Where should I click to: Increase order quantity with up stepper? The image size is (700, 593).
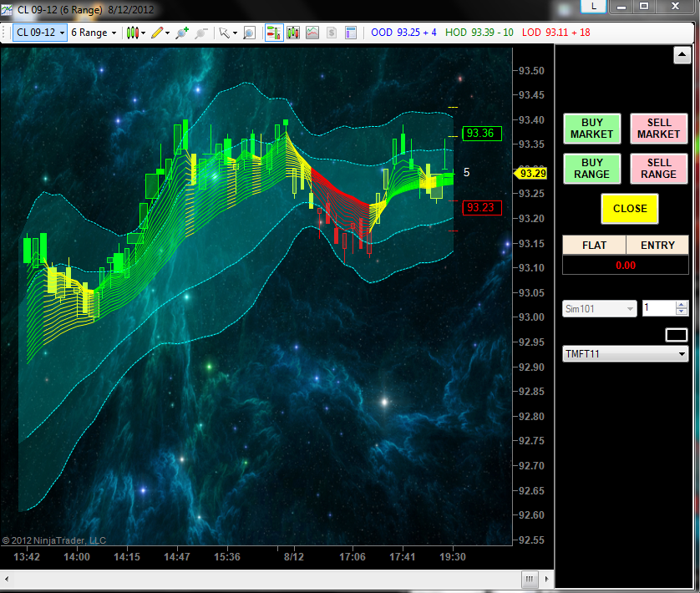[x=682, y=305]
